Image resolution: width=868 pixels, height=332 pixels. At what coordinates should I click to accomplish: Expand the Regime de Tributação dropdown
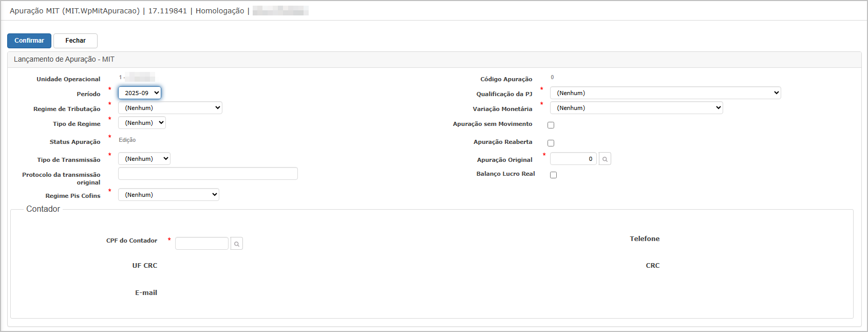pyautogui.click(x=170, y=108)
